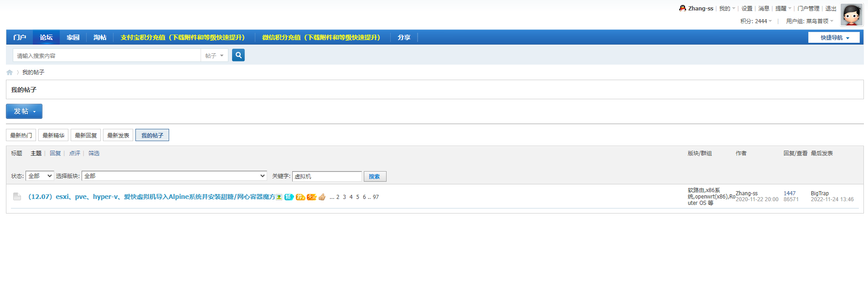The height and width of the screenshot is (295, 868).
Task: Click the thread folder icon in list
Action: click(x=17, y=197)
